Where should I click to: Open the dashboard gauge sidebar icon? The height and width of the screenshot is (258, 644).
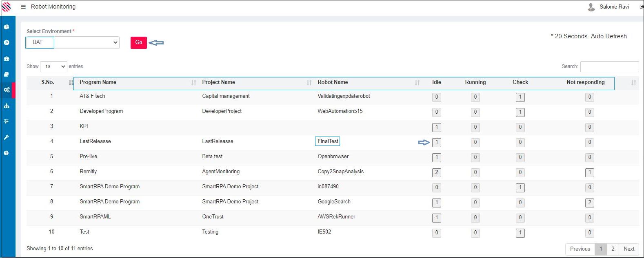click(7, 58)
